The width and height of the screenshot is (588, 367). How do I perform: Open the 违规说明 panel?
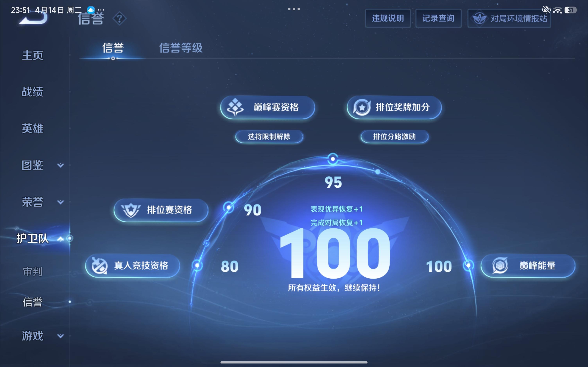point(388,18)
